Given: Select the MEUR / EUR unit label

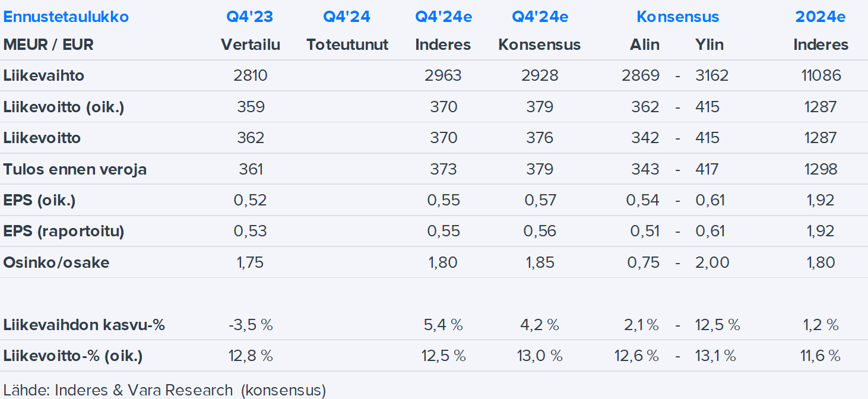Looking at the screenshot, I should (49, 45).
